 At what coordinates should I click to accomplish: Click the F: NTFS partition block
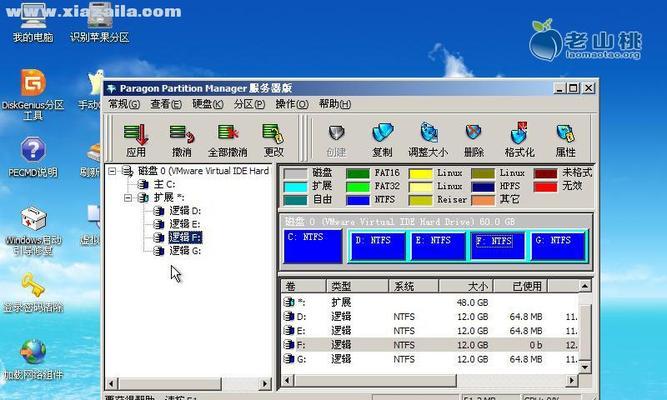498,246
